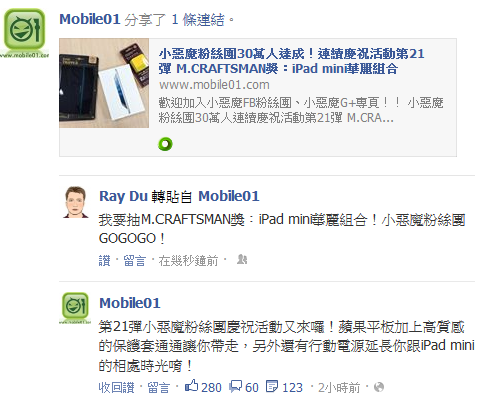Viewport: 490px width, 418px height.
Task: Click the shares icon showing 123
Action: click(x=272, y=386)
